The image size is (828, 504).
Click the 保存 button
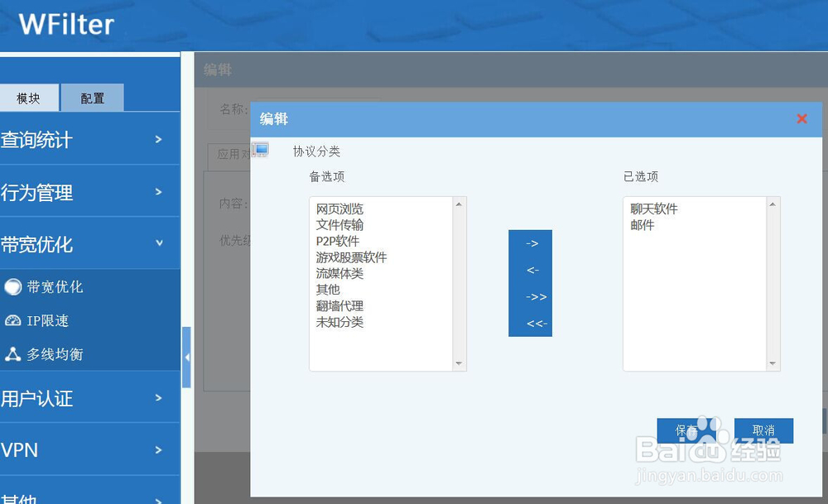[x=686, y=430]
